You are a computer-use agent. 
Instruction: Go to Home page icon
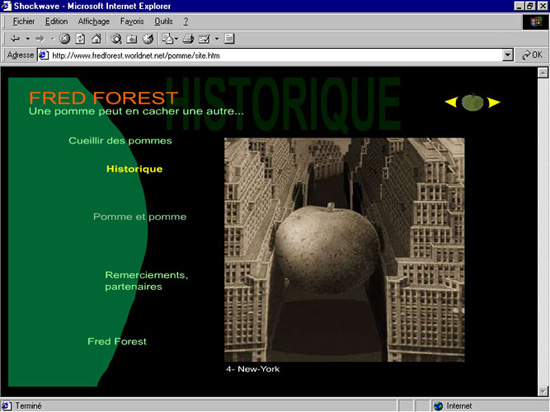point(96,39)
